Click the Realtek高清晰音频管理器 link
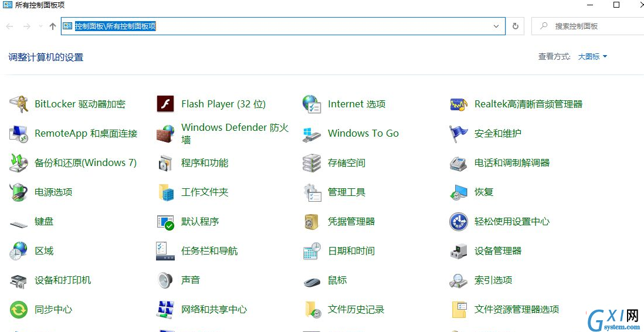This screenshot has height=332, width=644. click(x=528, y=104)
